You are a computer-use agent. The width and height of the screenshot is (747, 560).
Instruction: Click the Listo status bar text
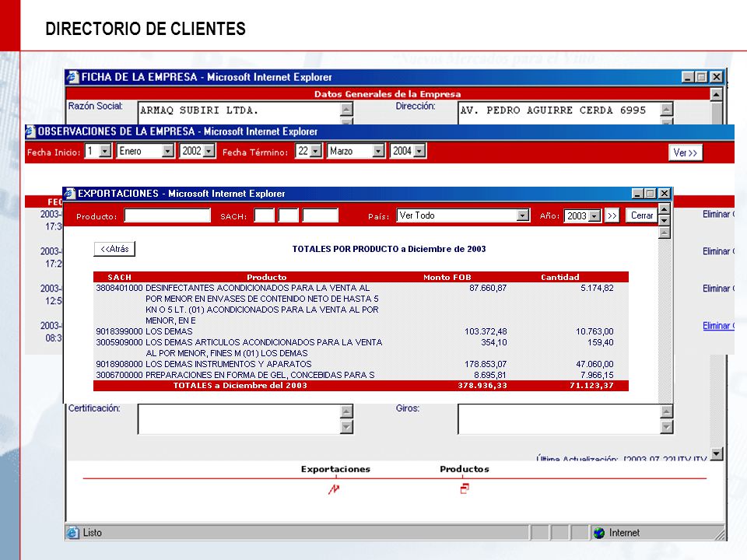(x=92, y=533)
